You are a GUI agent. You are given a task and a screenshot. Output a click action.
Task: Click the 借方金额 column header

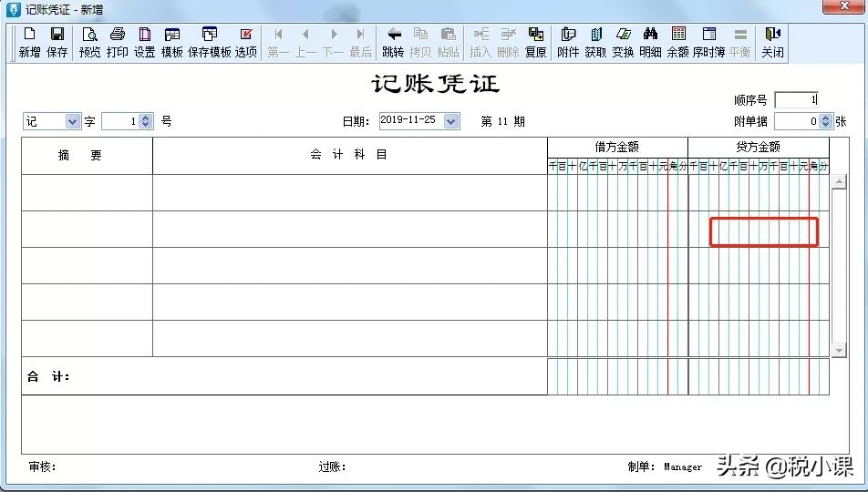[x=618, y=148]
